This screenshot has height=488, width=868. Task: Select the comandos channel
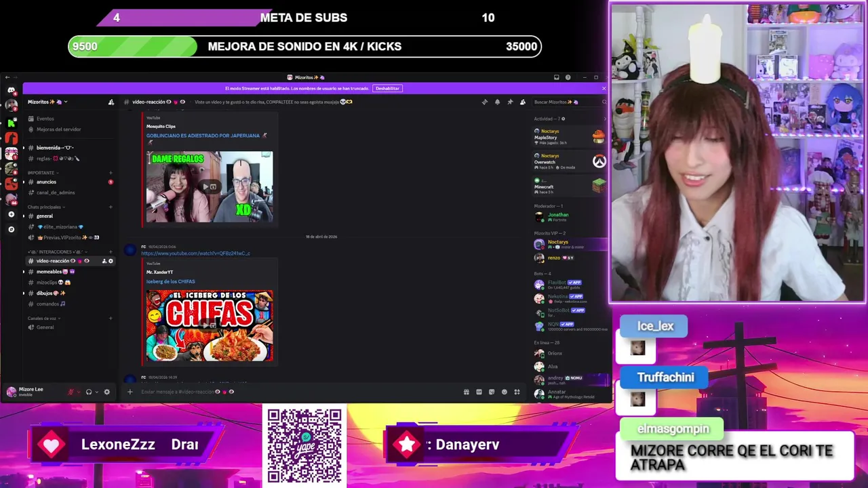click(x=68, y=304)
